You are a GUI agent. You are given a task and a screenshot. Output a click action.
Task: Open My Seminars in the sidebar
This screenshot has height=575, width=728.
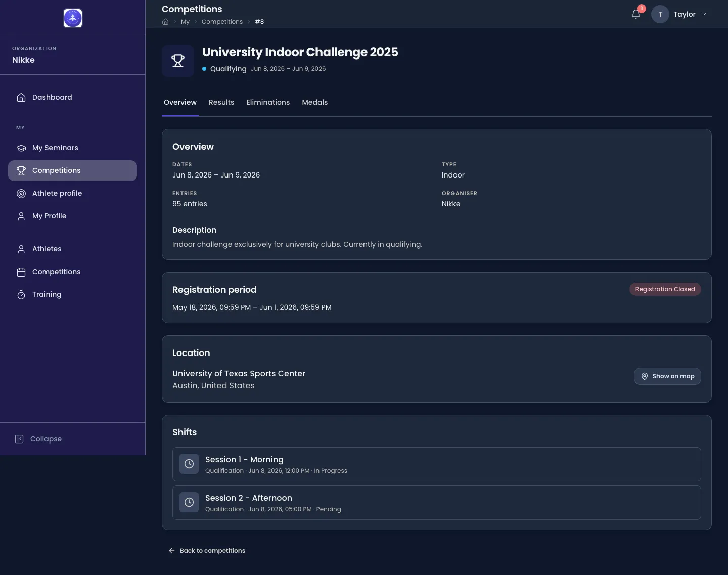(72, 148)
